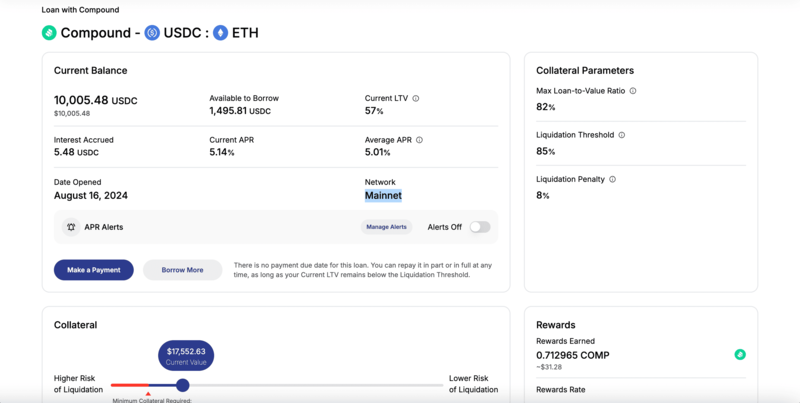The width and height of the screenshot is (800, 403).
Task: Click the Average APR 5.01% value
Action: pos(377,152)
